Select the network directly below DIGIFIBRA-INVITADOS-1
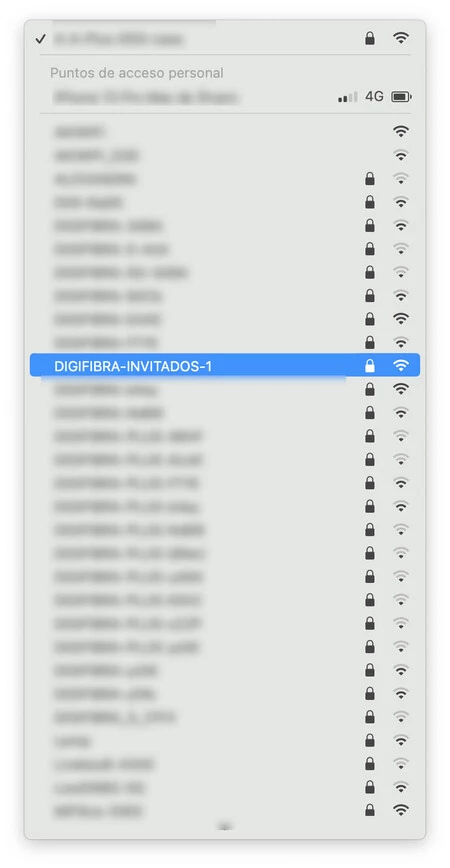 pyautogui.click(x=225, y=390)
